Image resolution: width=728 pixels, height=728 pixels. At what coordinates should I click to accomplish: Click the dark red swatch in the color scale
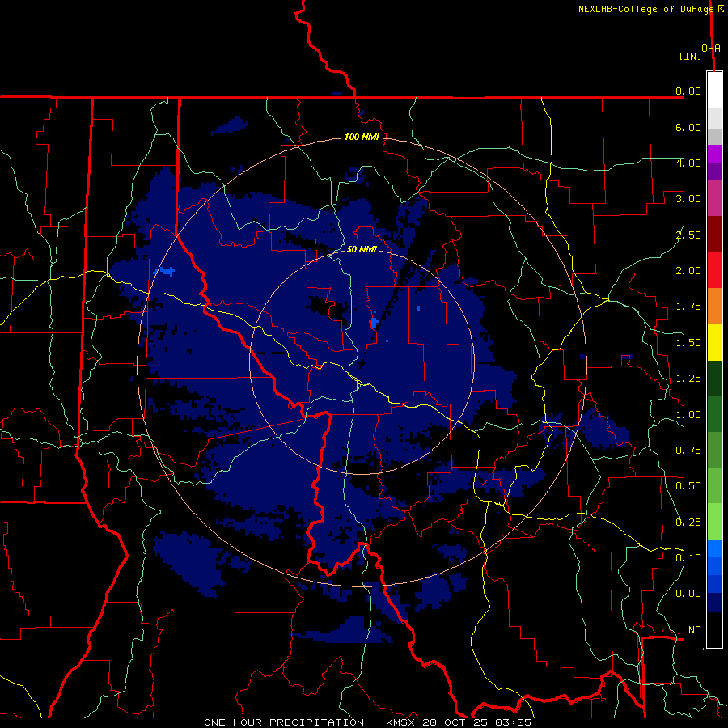[714, 235]
